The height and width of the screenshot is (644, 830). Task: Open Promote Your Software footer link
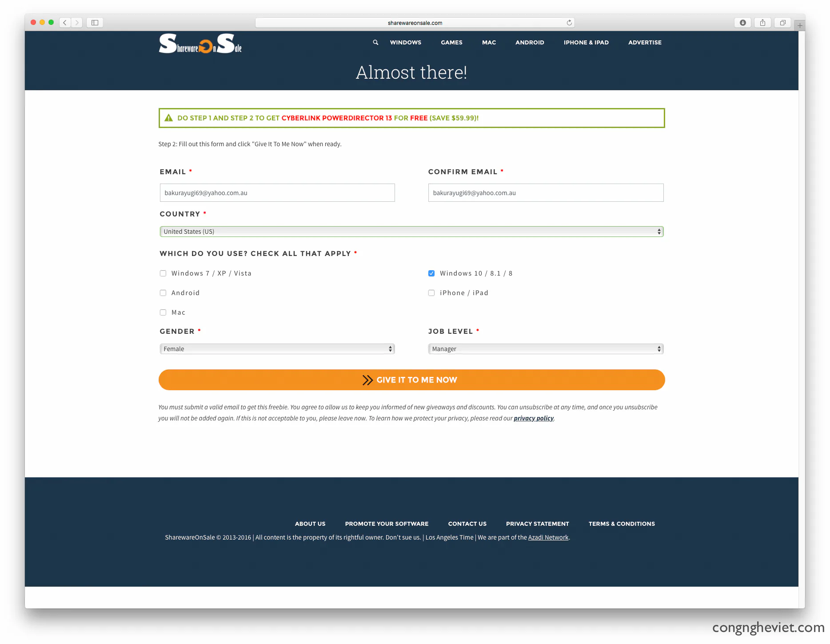click(x=387, y=524)
